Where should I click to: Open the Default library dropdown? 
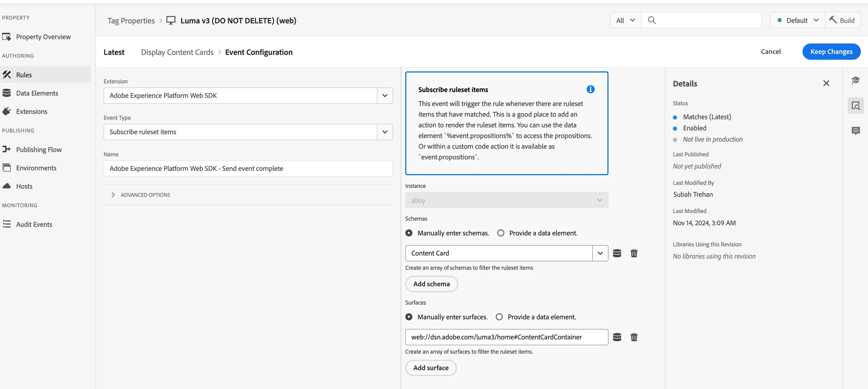pyautogui.click(x=797, y=20)
